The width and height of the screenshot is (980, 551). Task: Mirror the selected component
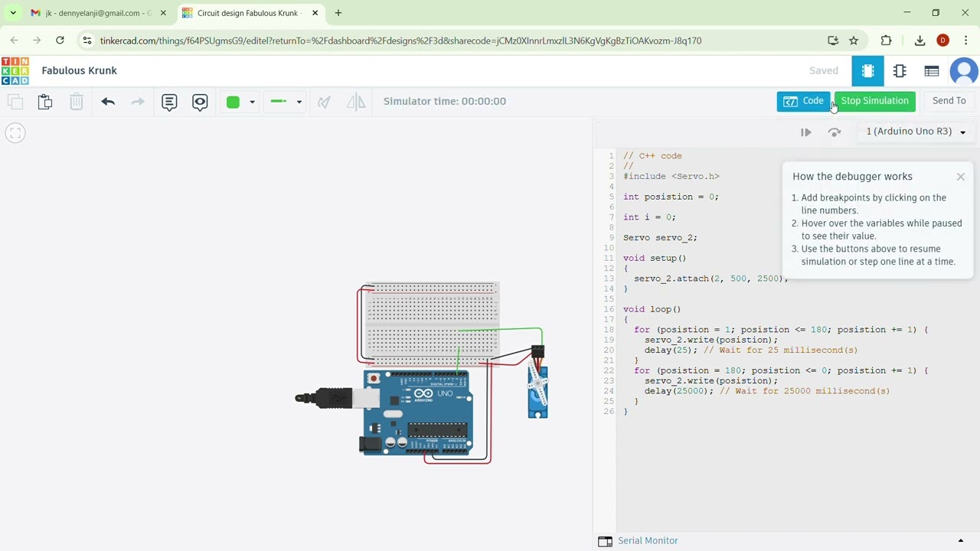tap(356, 101)
